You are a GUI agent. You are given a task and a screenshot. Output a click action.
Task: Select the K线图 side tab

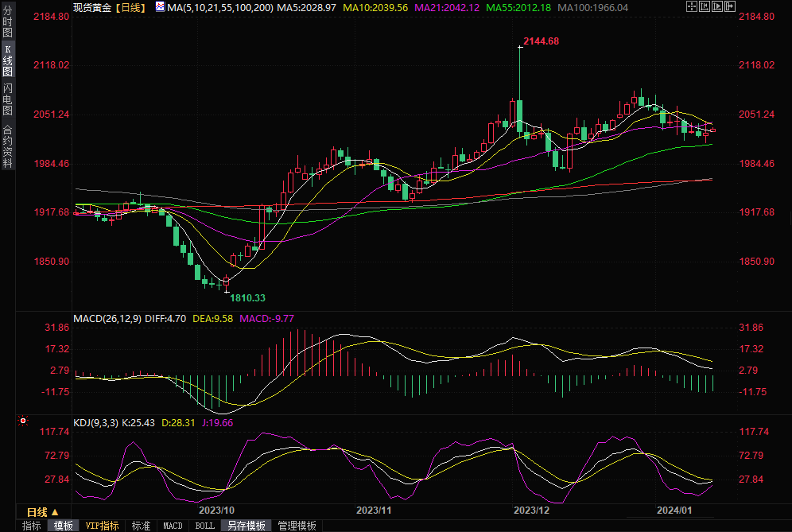(7, 60)
